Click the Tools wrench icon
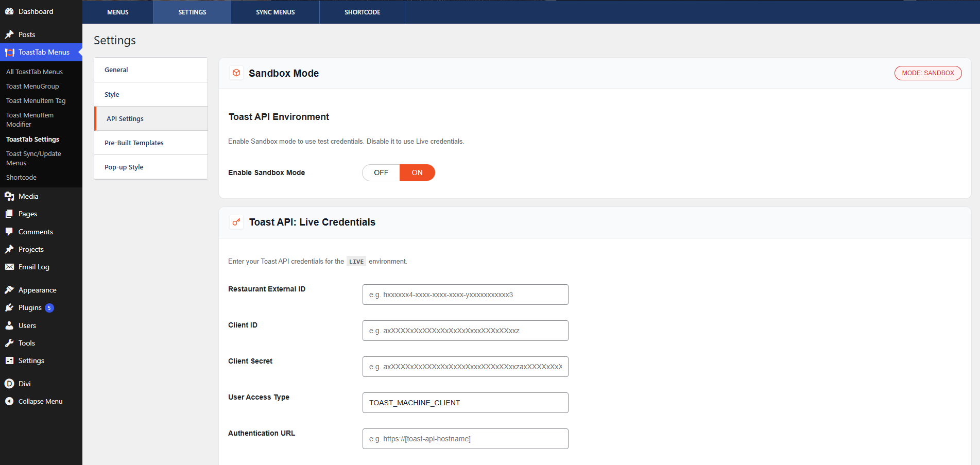The height and width of the screenshot is (465, 980). (x=9, y=343)
